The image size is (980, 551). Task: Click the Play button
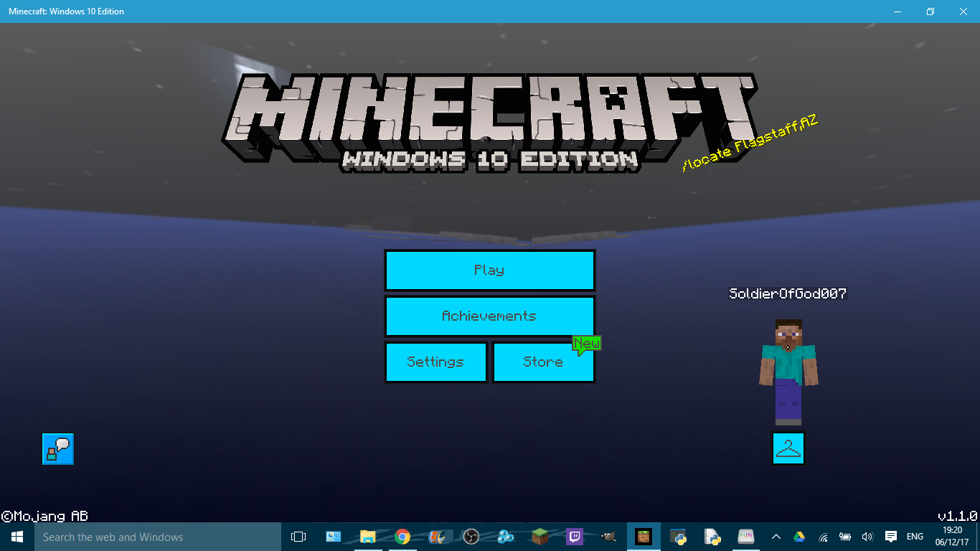(x=490, y=270)
